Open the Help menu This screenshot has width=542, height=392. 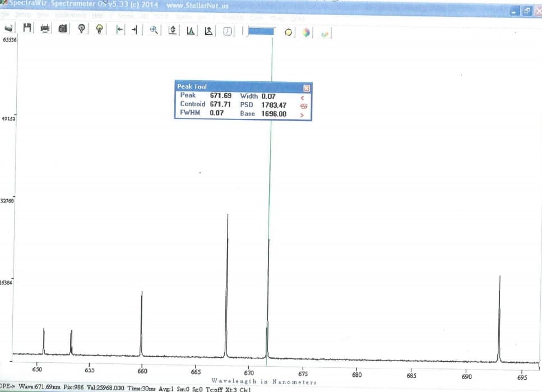(98, 16)
